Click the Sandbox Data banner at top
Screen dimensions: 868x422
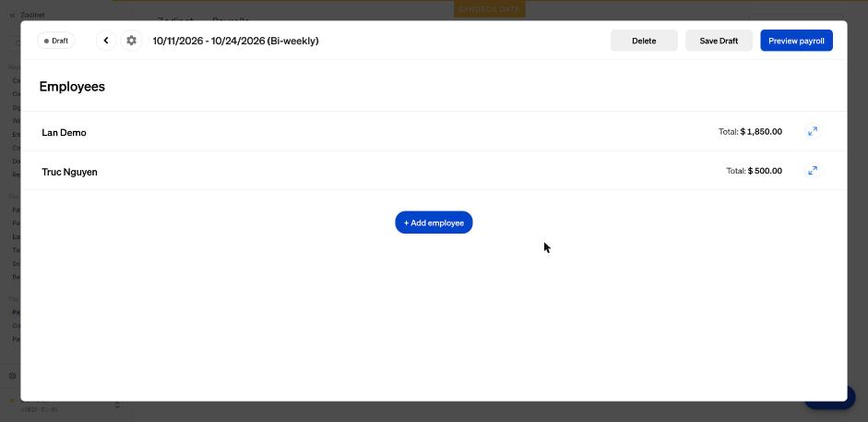(490, 9)
